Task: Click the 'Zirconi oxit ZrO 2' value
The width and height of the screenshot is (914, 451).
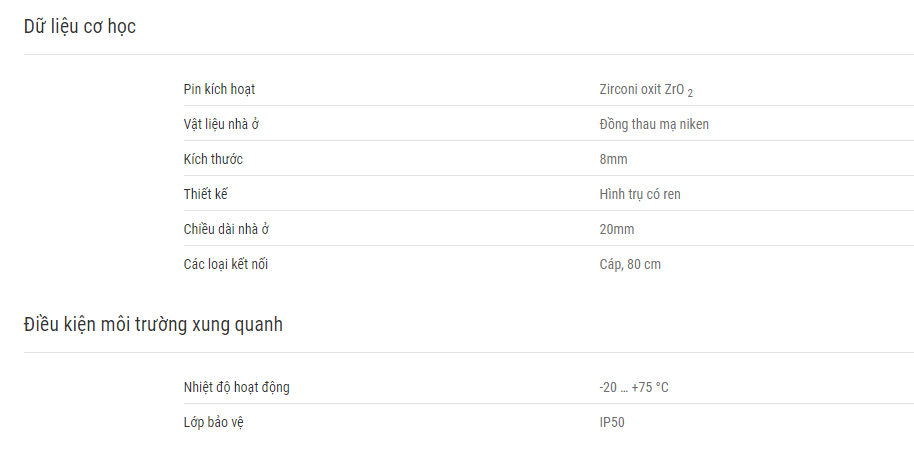Action: click(x=646, y=90)
